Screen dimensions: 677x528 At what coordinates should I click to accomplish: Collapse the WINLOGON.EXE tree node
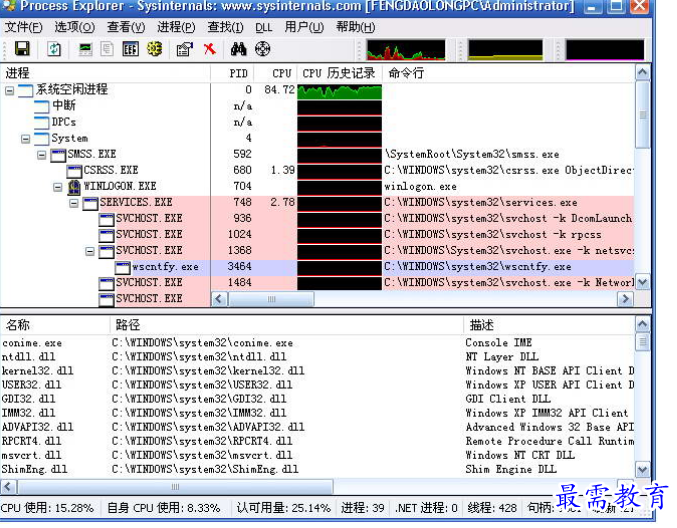[x=58, y=187]
